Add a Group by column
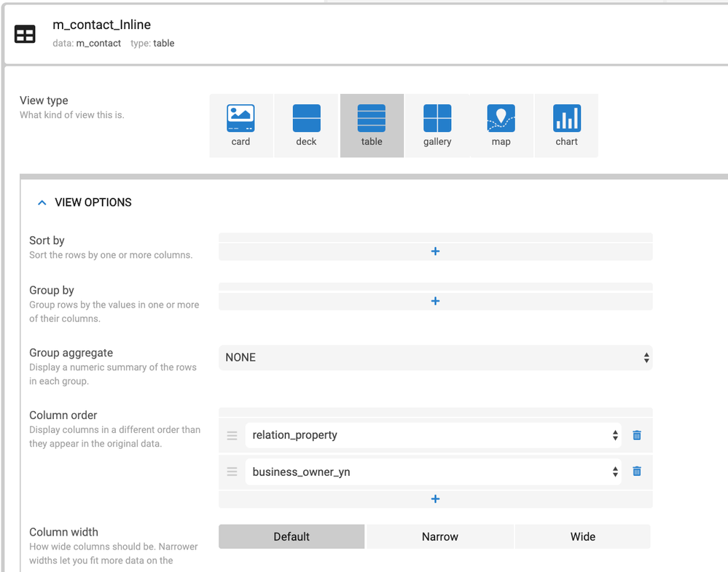 [x=436, y=301]
